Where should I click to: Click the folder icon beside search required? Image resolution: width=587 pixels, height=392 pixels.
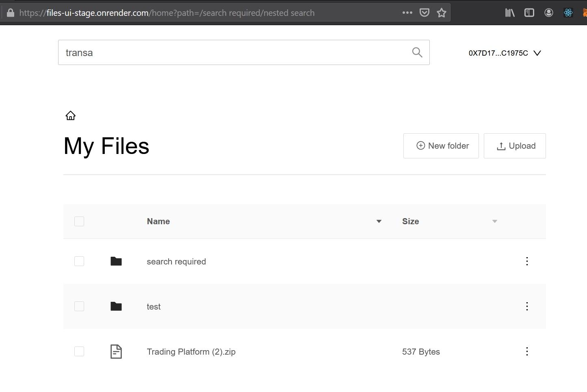(116, 261)
